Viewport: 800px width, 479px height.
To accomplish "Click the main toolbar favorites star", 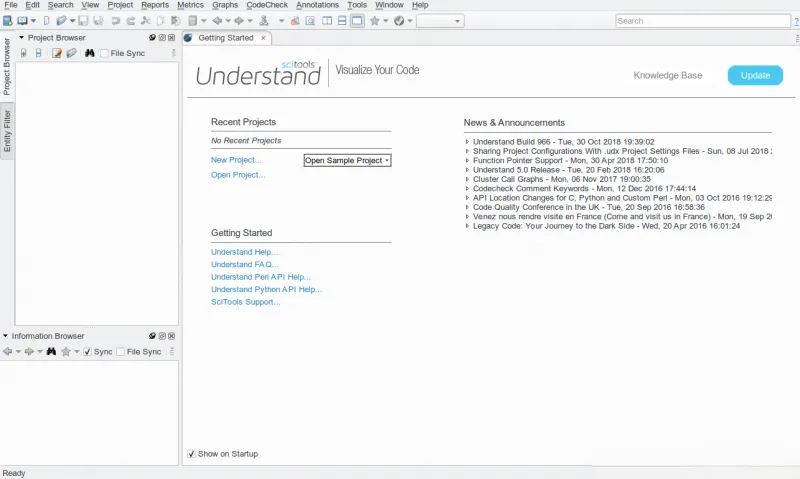I will [x=375, y=21].
